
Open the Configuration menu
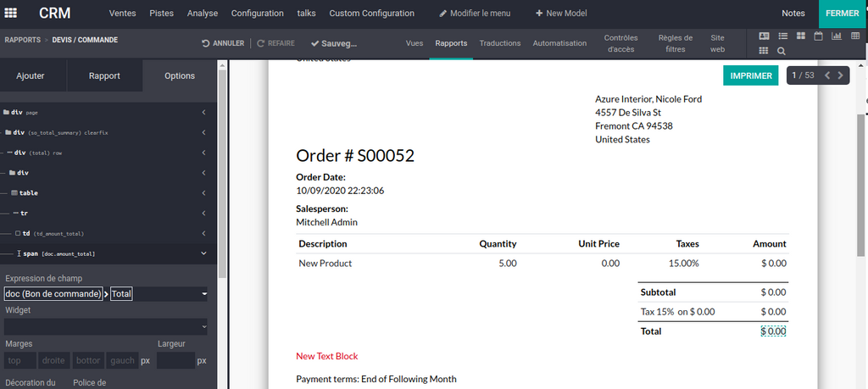[257, 14]
